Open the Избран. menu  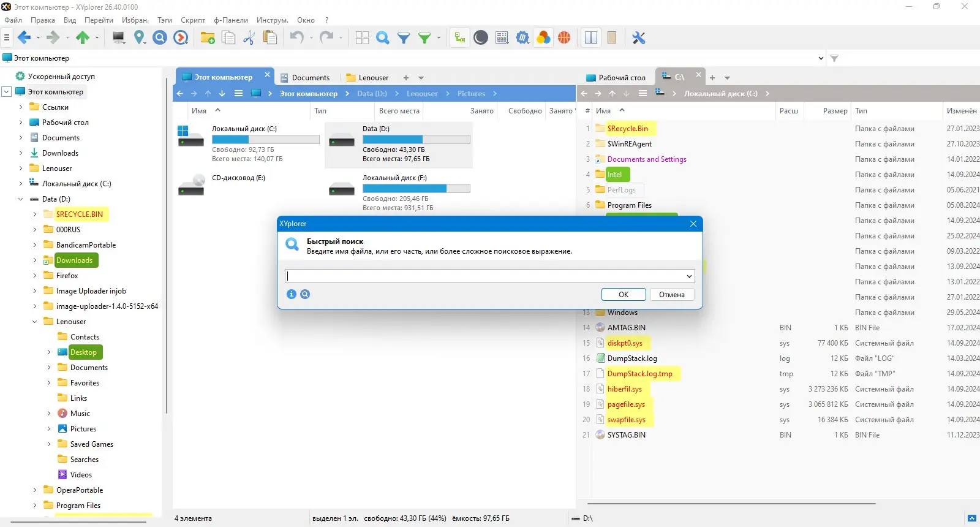[135, 20]
